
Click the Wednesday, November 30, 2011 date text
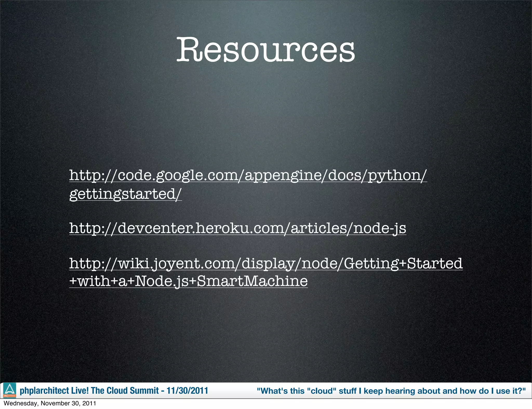pyautogui.click(x=50, y=404)
